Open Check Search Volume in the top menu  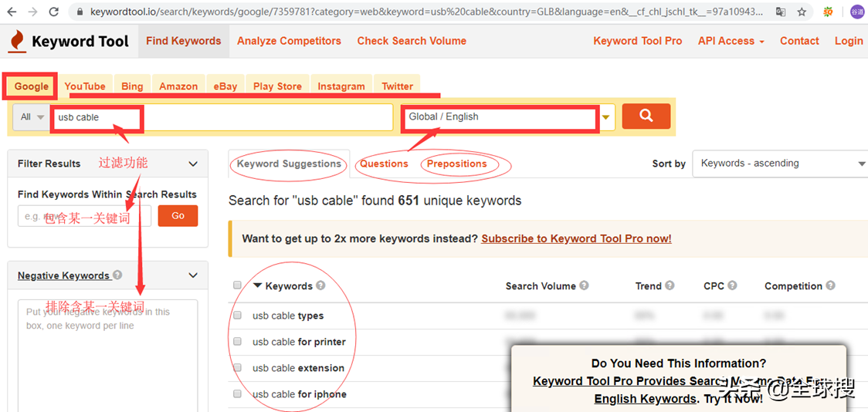[x=412, y=41]
